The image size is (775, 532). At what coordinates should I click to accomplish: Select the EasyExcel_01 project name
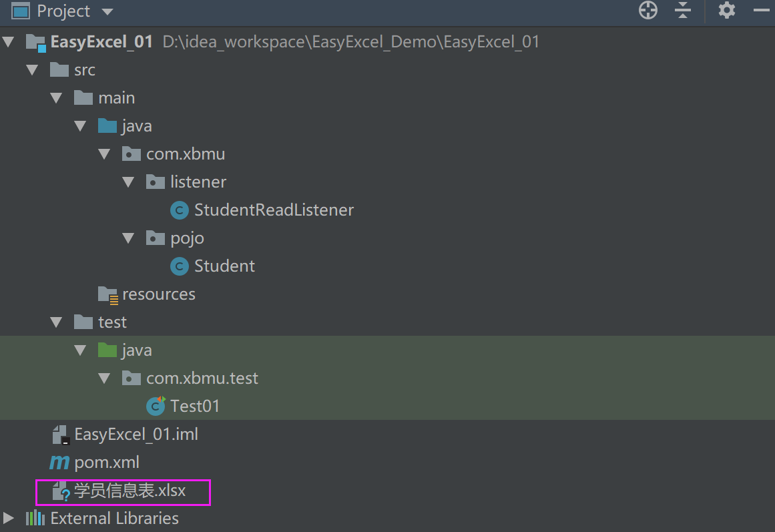tap(101, 42)
